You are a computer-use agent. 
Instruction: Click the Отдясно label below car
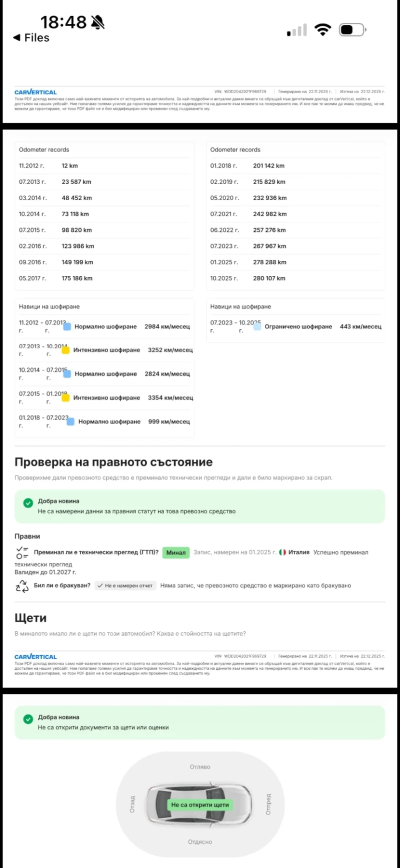200,842
